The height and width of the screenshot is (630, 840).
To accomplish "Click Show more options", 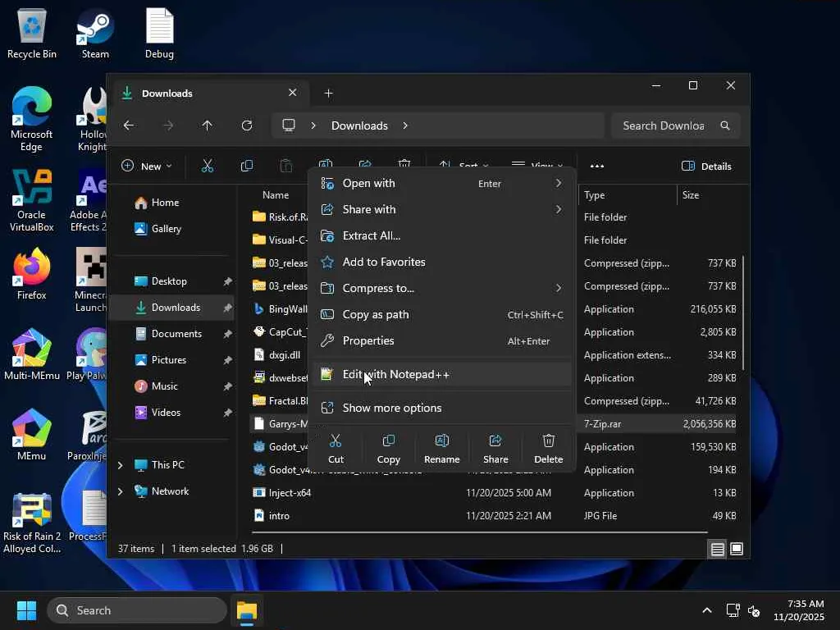I will pyautogui.click(x=391, y=409).
